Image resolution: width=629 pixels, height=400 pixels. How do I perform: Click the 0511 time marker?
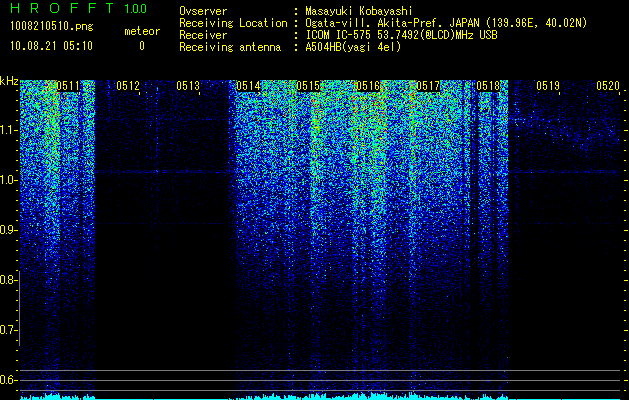point(68,85)
